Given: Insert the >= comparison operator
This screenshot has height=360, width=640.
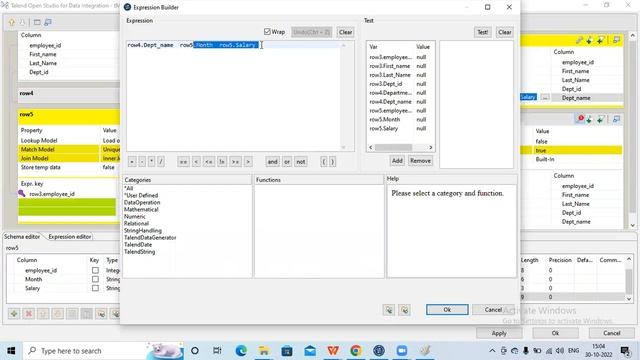Looking at the screenshot, I should coord(236,162).
